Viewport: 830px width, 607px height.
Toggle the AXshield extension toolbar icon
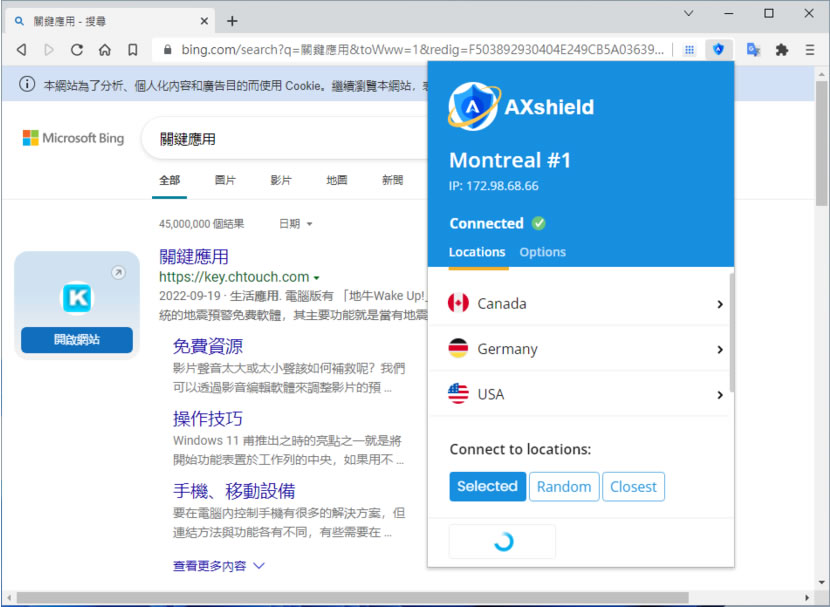point(718,50)
